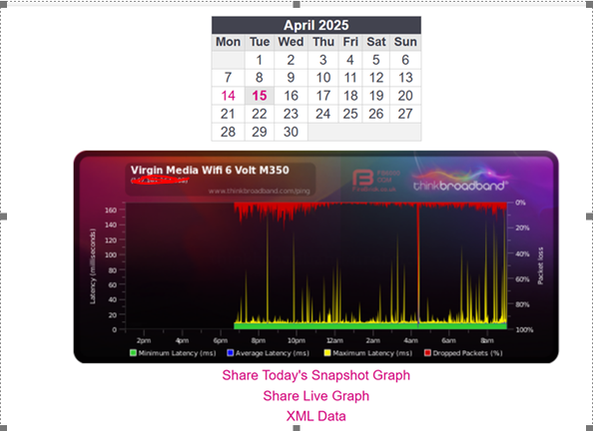The height and width of the screenshot is (431, 600).
Task: Click the top-right corner selection handle
Action: pos(589,5)
